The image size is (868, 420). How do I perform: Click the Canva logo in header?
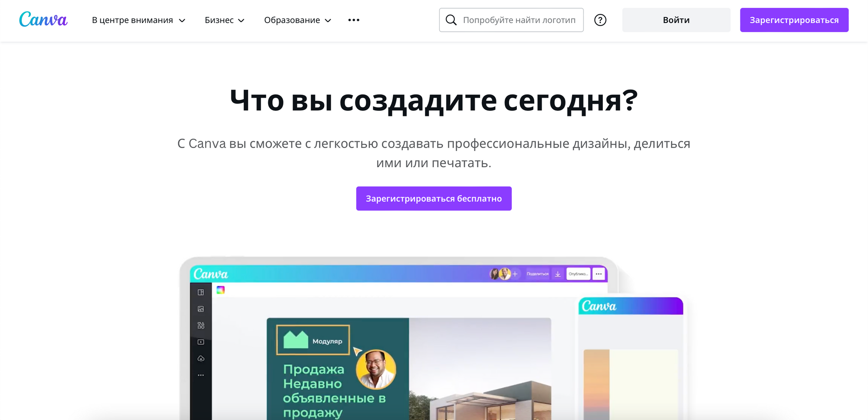43,20
